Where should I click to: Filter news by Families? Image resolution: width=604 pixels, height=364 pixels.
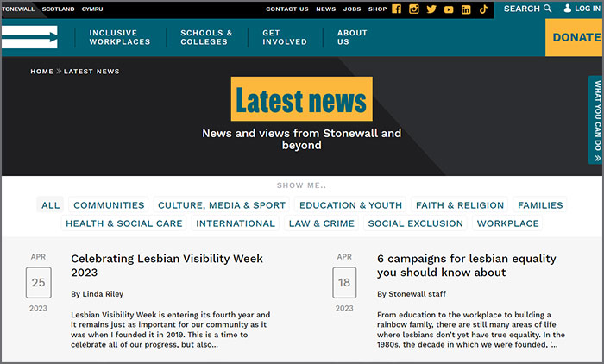click(x=540, y=205)
